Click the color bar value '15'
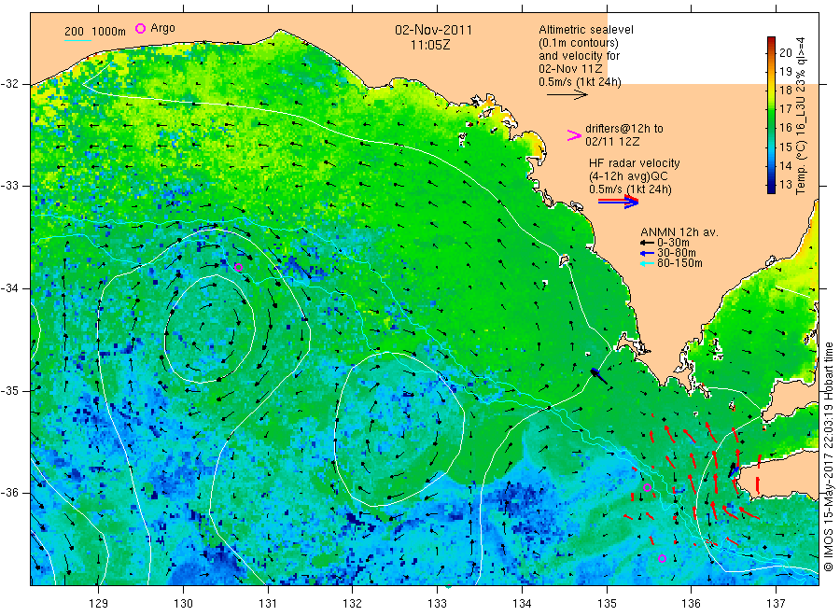The height and width of the screenshot is (616, 840). click(785, 147)
